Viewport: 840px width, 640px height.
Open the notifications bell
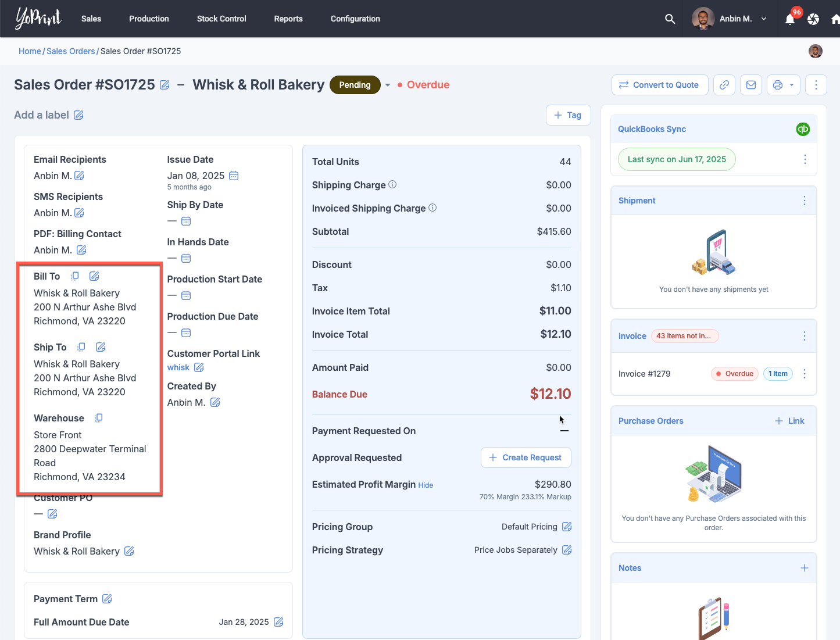click(x=790, y=19)
